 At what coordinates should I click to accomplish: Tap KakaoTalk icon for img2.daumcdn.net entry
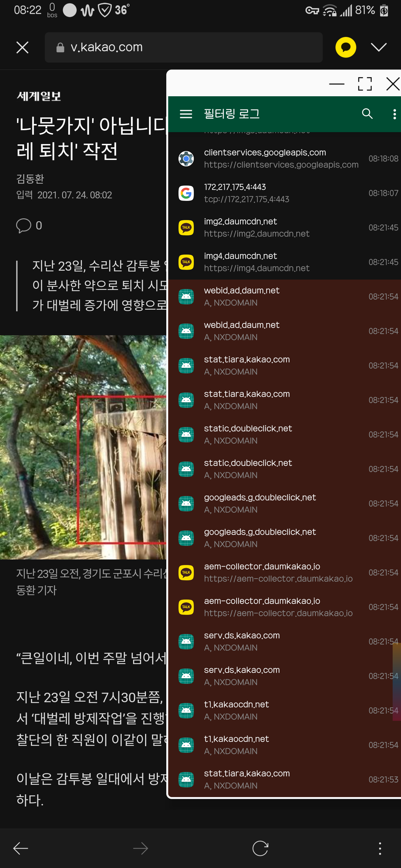point(186,228)
